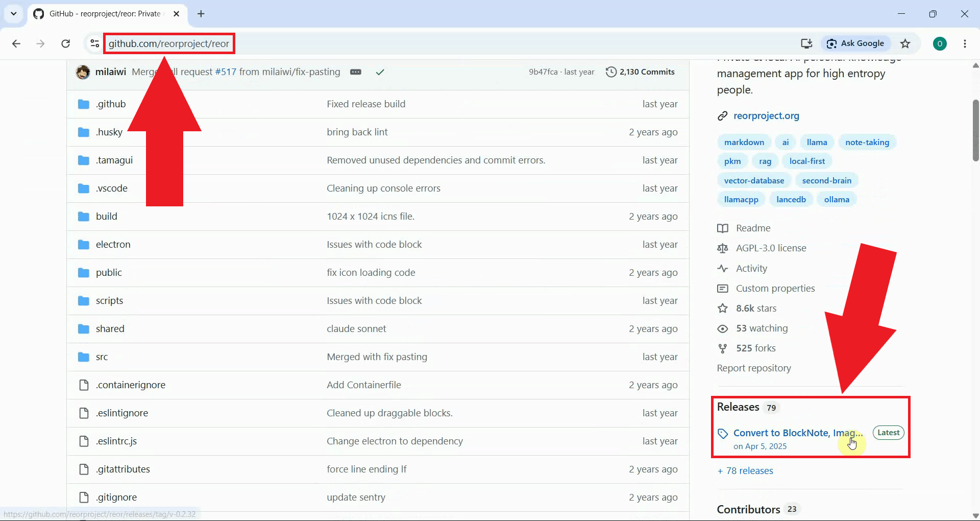The height and width of the screenshot is (521, 980).
Task: Open the .eslintignore file
Action: (x=122, y=413)
